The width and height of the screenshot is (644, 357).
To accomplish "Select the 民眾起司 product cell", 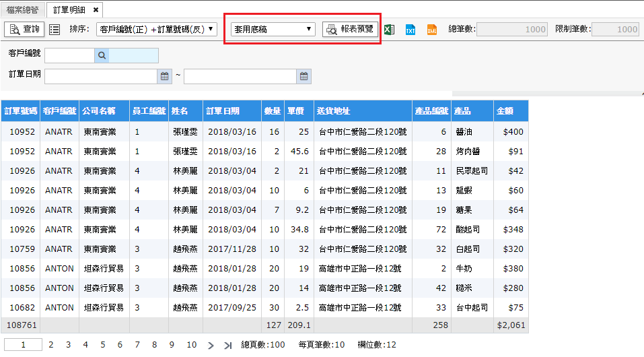I will 472,170.
